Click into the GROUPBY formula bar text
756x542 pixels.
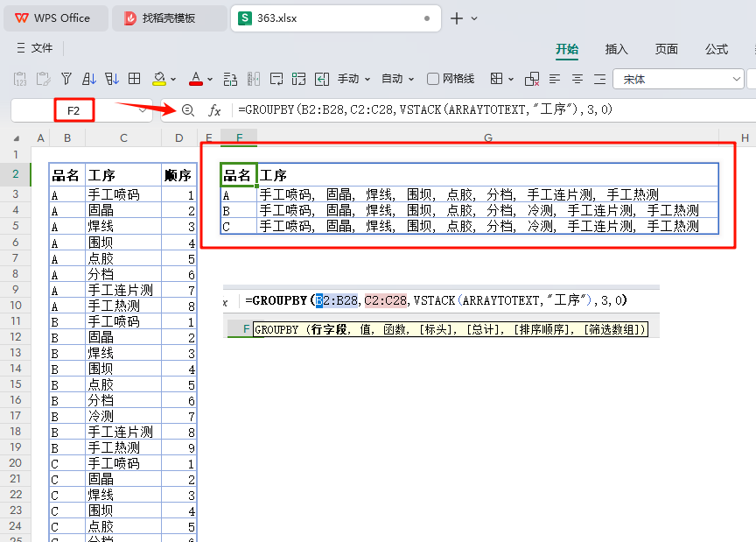point(424,109)
